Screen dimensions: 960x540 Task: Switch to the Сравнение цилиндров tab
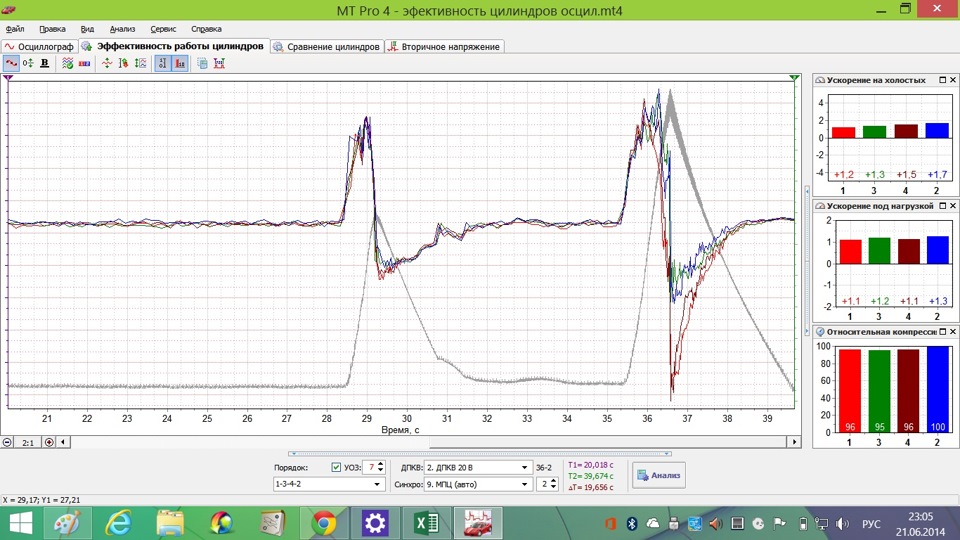[327, 47]
